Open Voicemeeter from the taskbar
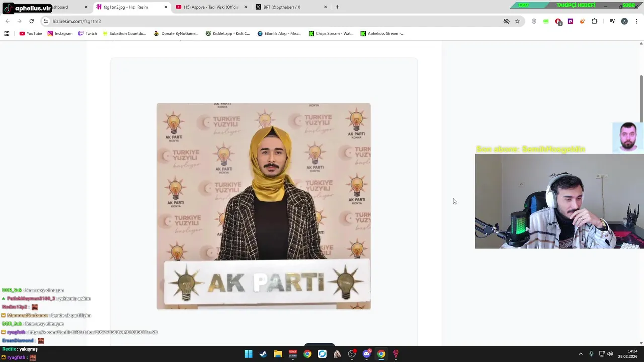 292,354
